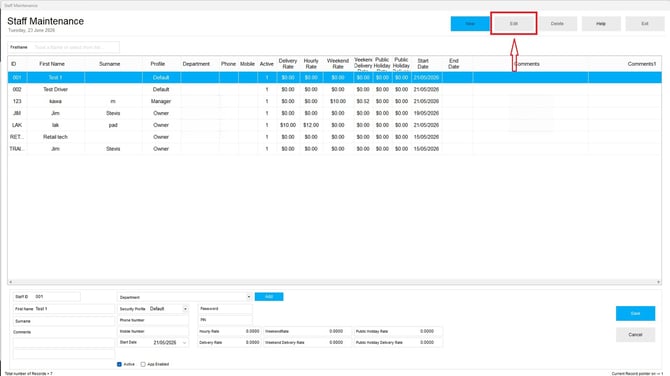Enable the App Enabled checkbox

[x=143, y=364]
